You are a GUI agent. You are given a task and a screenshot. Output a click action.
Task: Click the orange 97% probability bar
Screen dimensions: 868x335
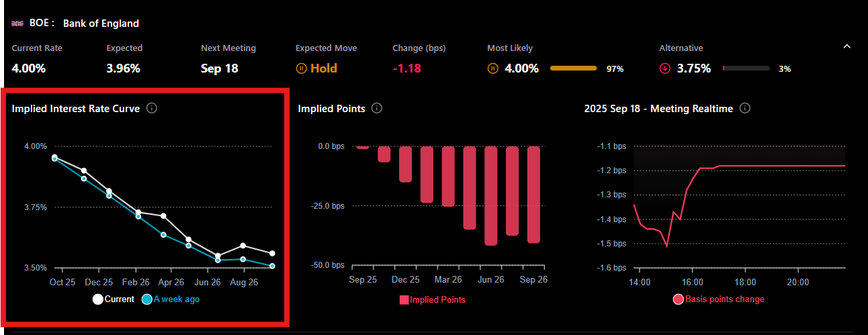coord(573,68)
